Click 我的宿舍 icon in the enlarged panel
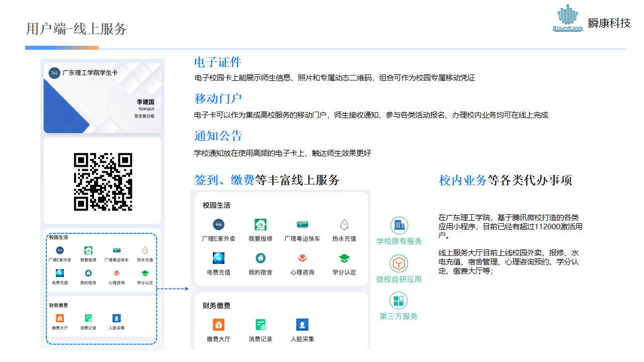 (260, 258)
